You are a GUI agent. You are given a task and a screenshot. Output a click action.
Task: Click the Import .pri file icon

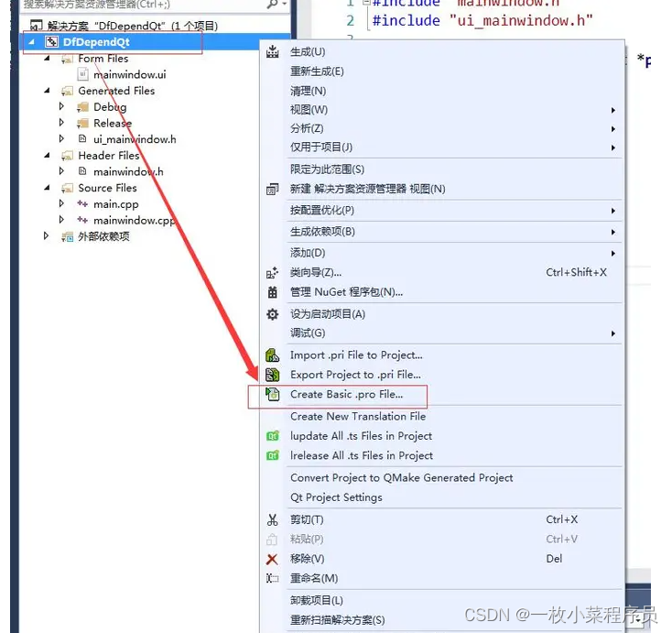pyautogui.click(x=272, y=355)
